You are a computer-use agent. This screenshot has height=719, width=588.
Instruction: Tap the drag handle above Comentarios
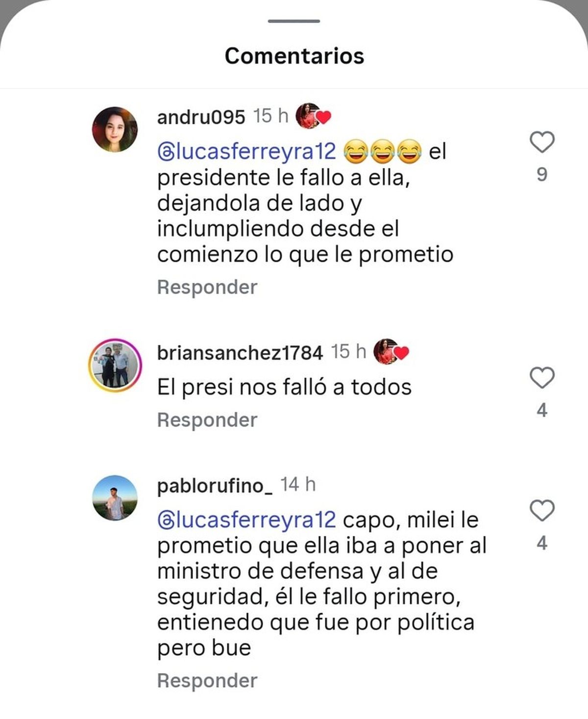click(x=294, y=21)
